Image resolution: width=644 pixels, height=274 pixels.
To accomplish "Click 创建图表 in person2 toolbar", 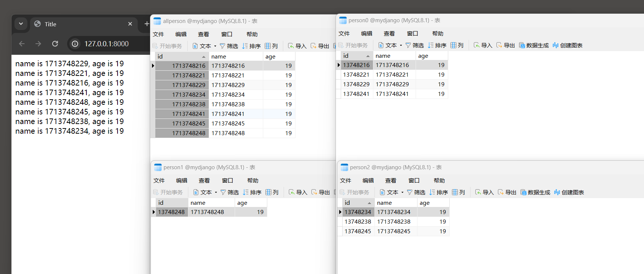I will pos(569,192).
